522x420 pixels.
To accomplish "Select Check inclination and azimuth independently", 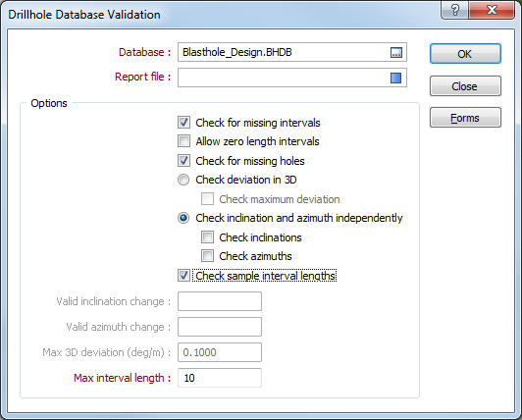I will tap(183, 218).
